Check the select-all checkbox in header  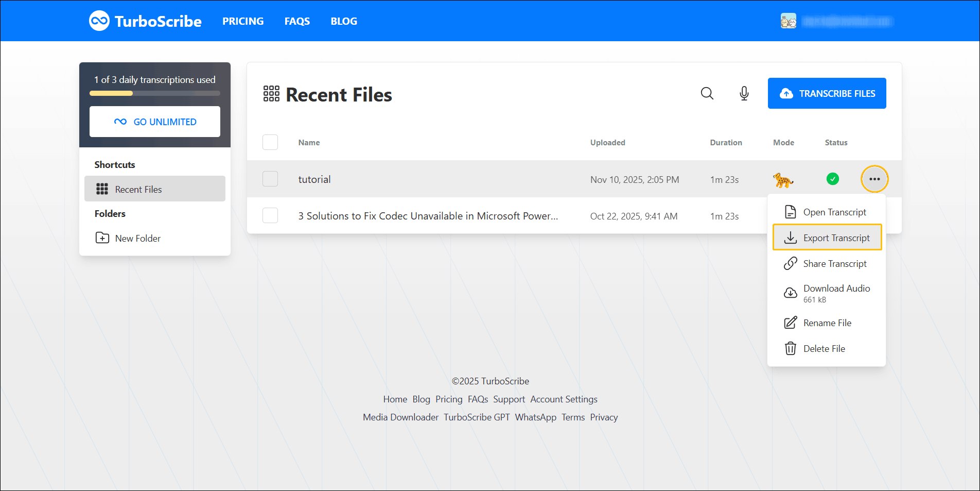(270, 142)
